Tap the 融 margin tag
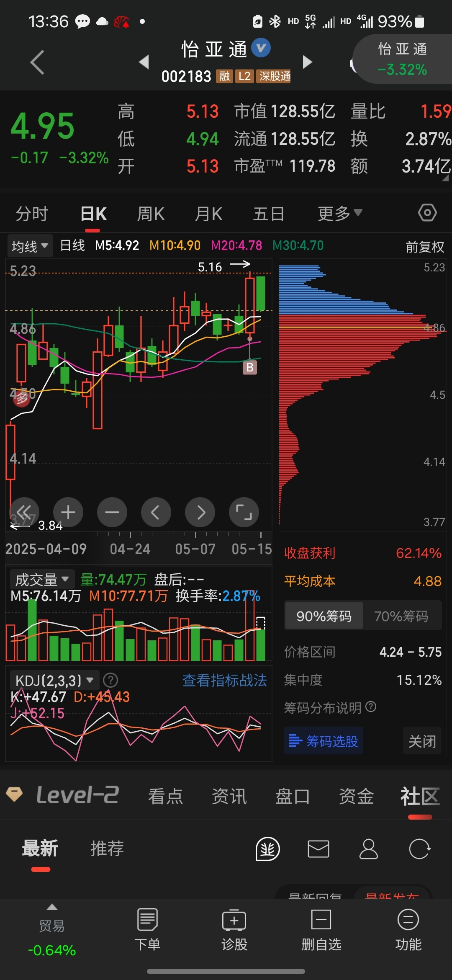 click(x=225, y=76)
